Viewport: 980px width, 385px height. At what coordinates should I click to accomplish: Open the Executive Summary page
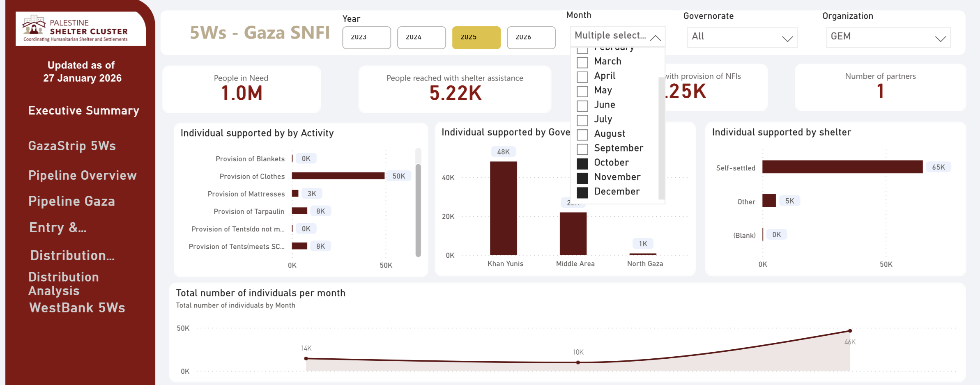tap(84, 111)
